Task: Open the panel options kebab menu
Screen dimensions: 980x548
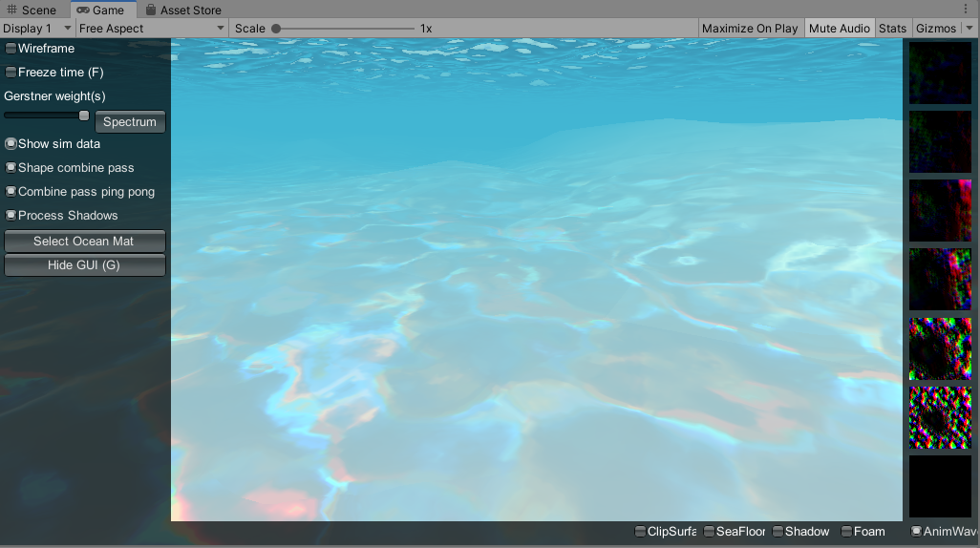Action: click(x=966, y=10)
